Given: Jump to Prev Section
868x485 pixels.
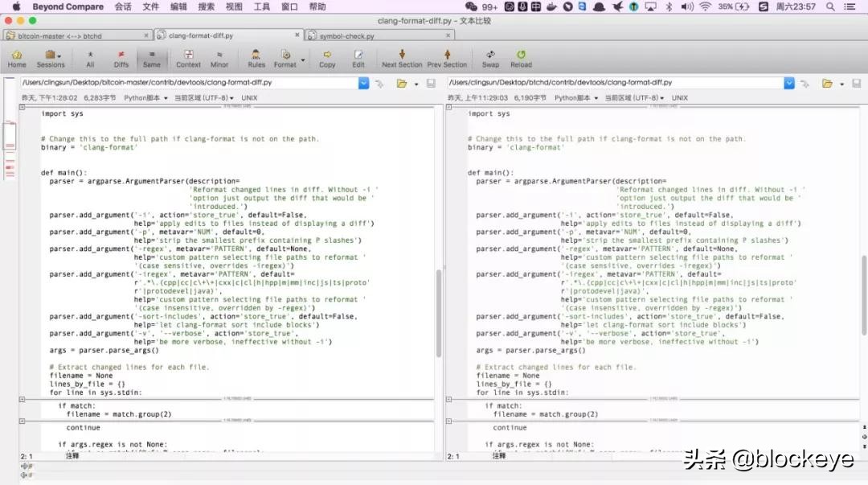Looking at the screenshot, I should [x=447, y=59].
